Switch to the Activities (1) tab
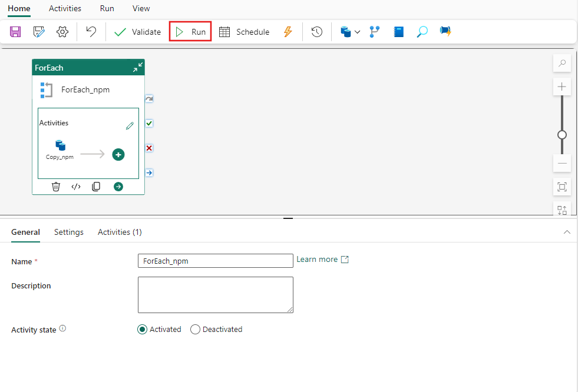 click(x=119, y=232)
